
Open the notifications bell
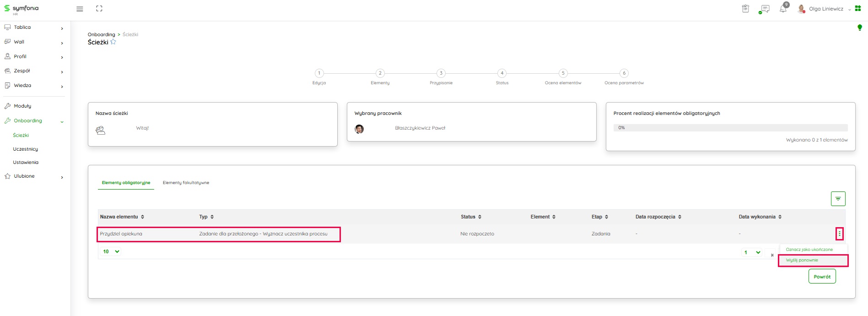pyautogui.click(x=783, y=9)
